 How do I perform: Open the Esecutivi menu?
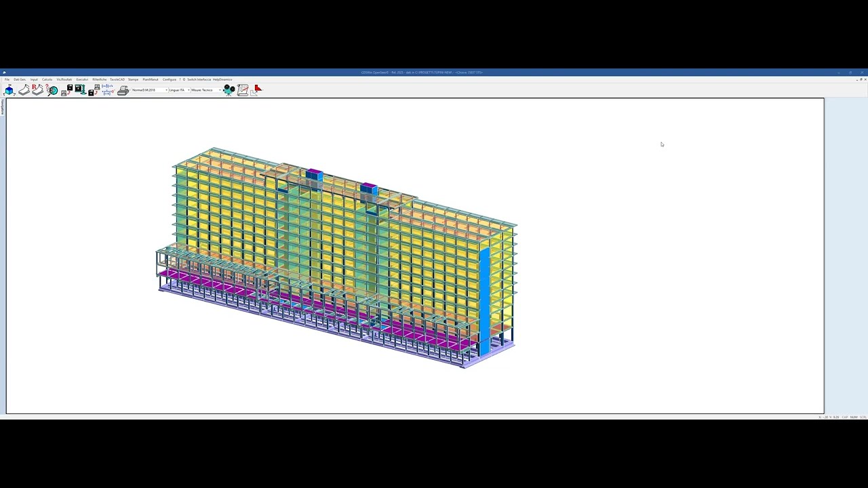click(82, 79)
